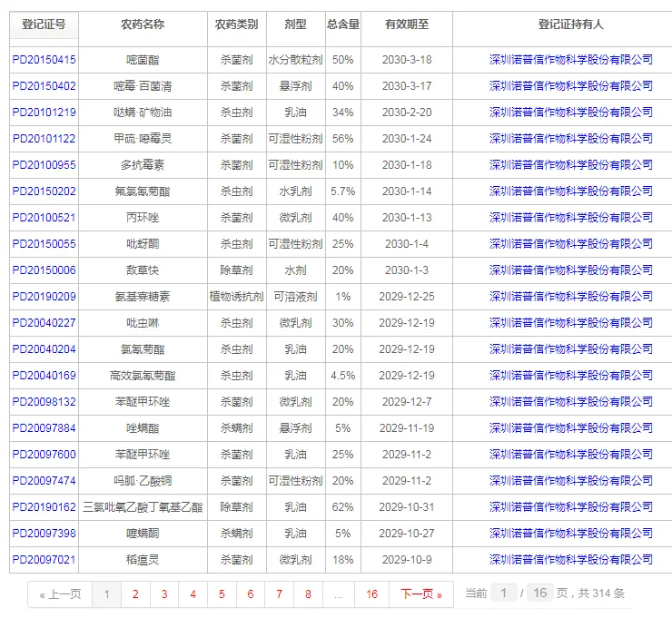The width and height of the screenshot is (672, 618).
Task: Select content value 62% cell
Action: (343, 507)
